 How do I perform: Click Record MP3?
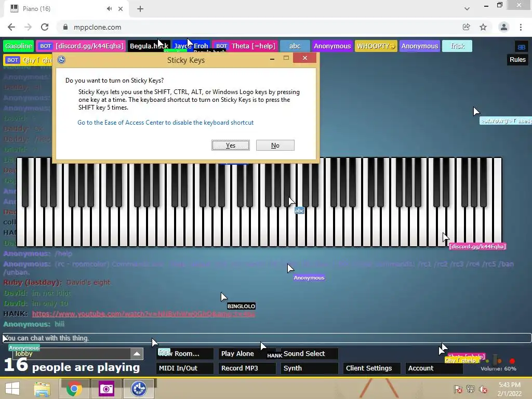[x=247, y=368]
